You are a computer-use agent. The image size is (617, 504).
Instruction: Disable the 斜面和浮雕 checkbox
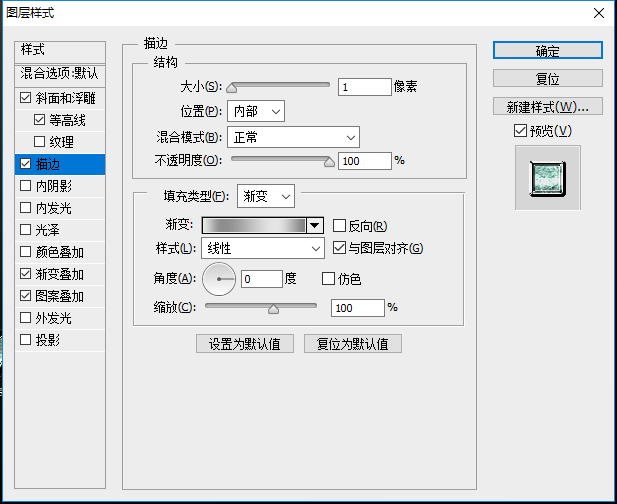tap(26, 98)
